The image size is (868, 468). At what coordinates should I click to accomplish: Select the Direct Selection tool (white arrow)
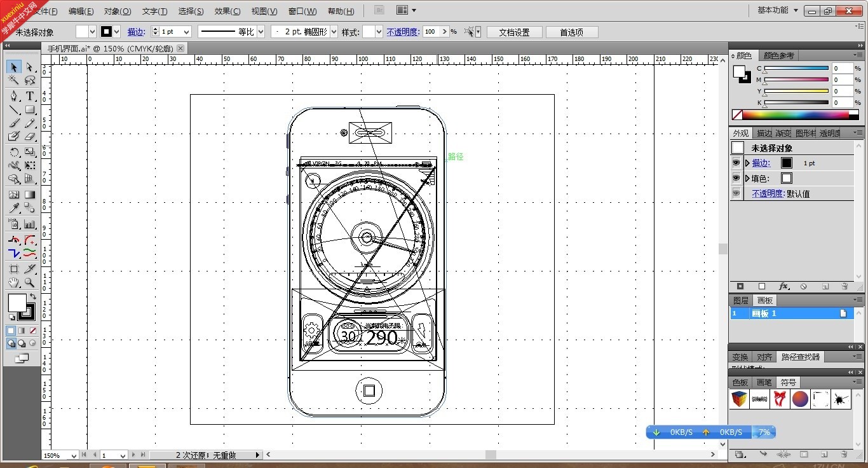point(29,67)
